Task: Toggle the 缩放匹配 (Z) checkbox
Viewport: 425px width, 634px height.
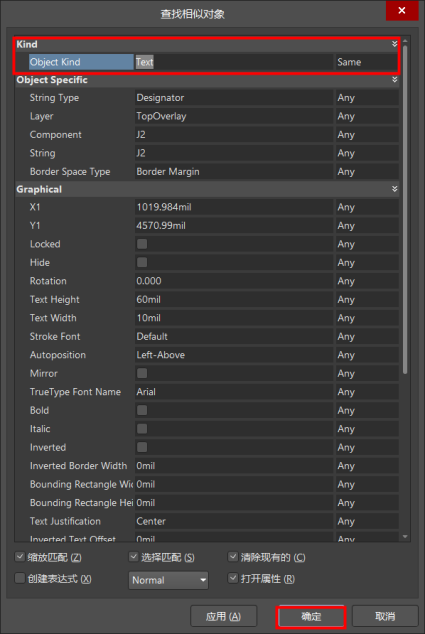Action: point(20,557)
